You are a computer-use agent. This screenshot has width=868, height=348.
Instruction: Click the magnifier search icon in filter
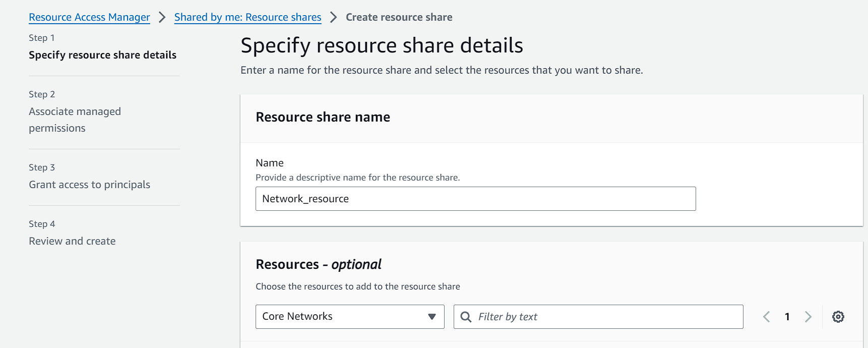pos(466,317)
